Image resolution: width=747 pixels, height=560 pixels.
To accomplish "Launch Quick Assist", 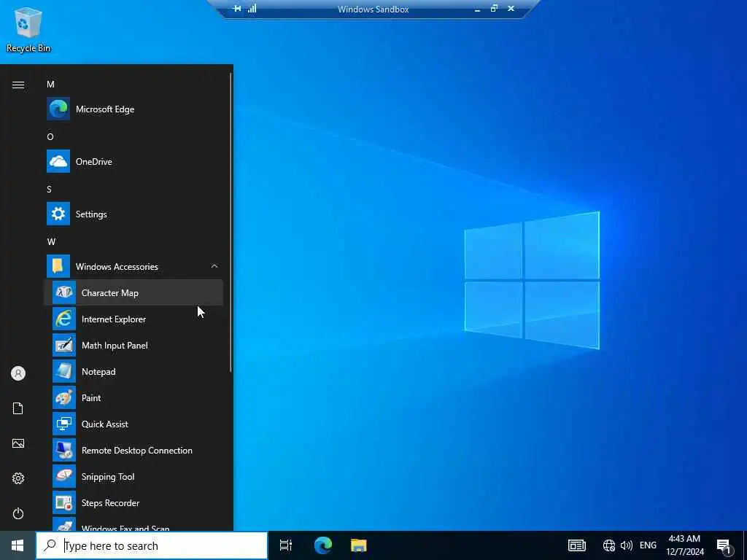I will click(133, 424).
